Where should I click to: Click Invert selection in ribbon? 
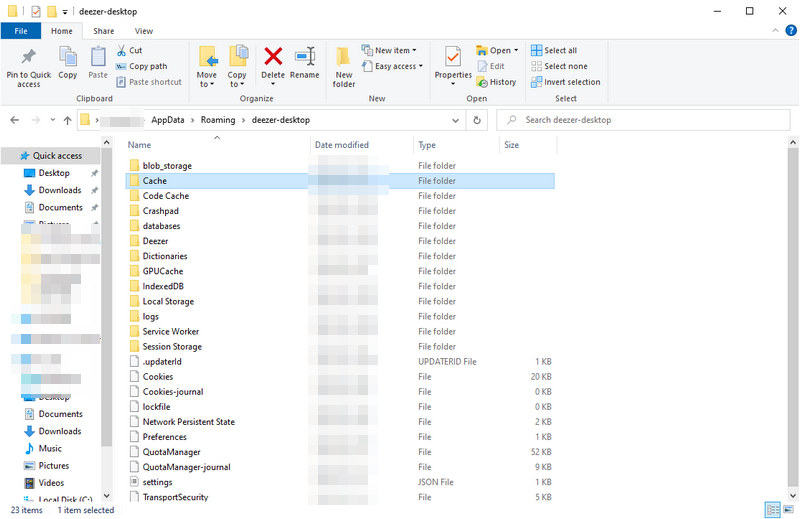566,82
